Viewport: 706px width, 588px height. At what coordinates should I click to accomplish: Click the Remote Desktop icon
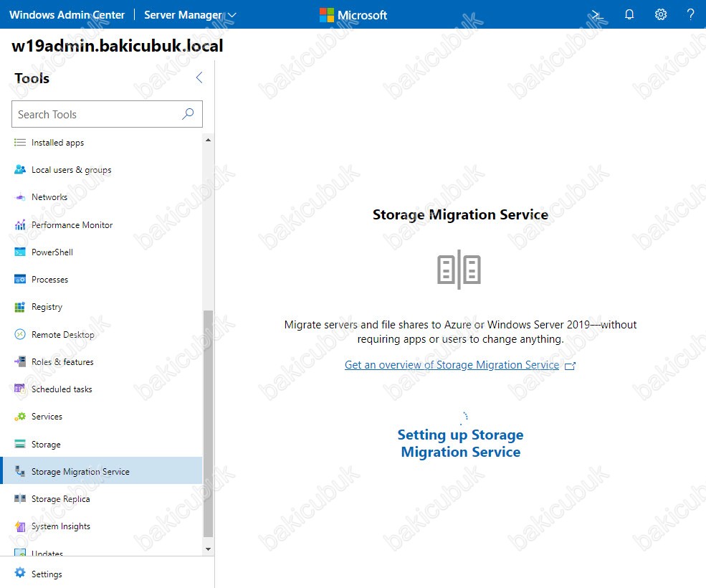coord(20,334)
